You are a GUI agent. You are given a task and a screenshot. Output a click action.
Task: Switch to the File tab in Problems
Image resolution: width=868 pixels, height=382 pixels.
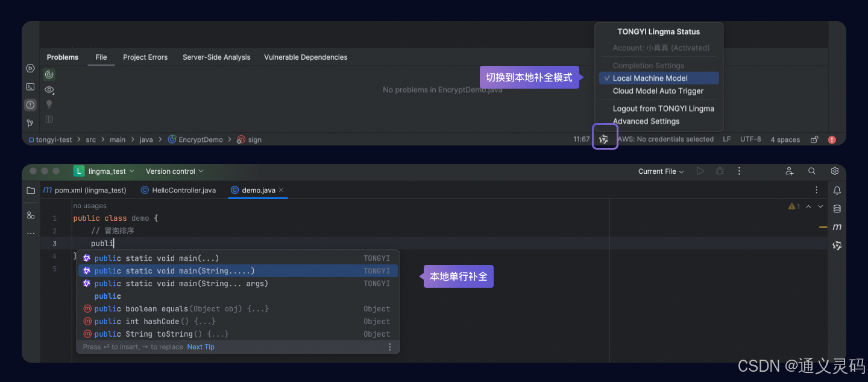coord(101,57)
